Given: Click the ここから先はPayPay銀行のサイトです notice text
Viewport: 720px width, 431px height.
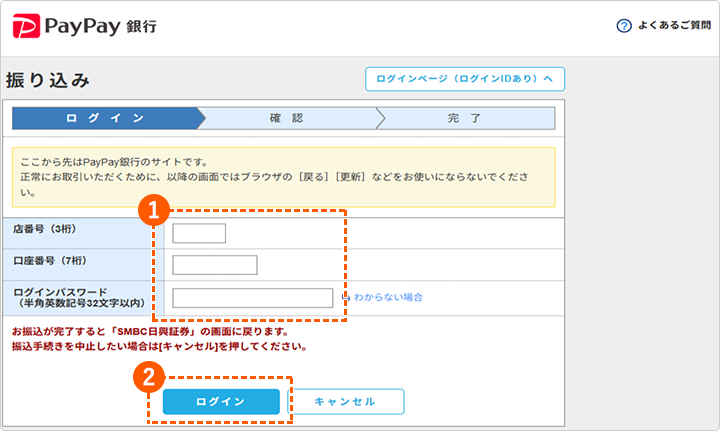Looking at the screenshot, I should point(114,162).
